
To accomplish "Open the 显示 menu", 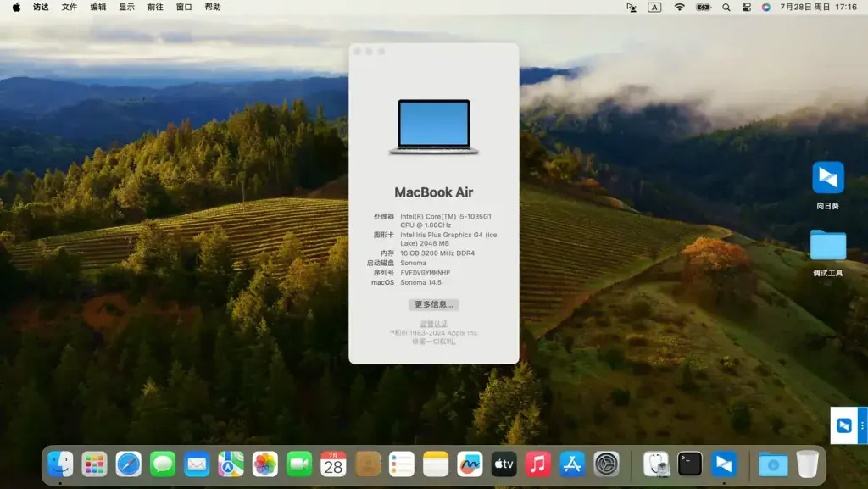I will coord(127,7).
